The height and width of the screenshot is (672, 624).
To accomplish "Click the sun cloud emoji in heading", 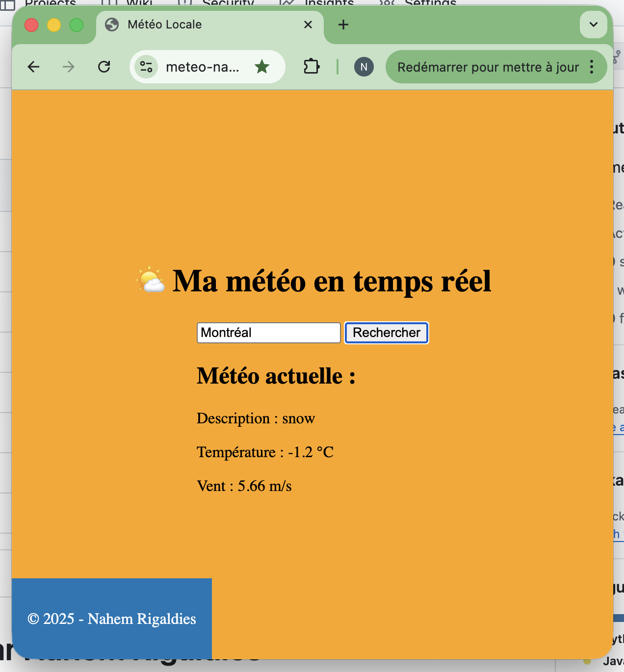I will point(150,281).
